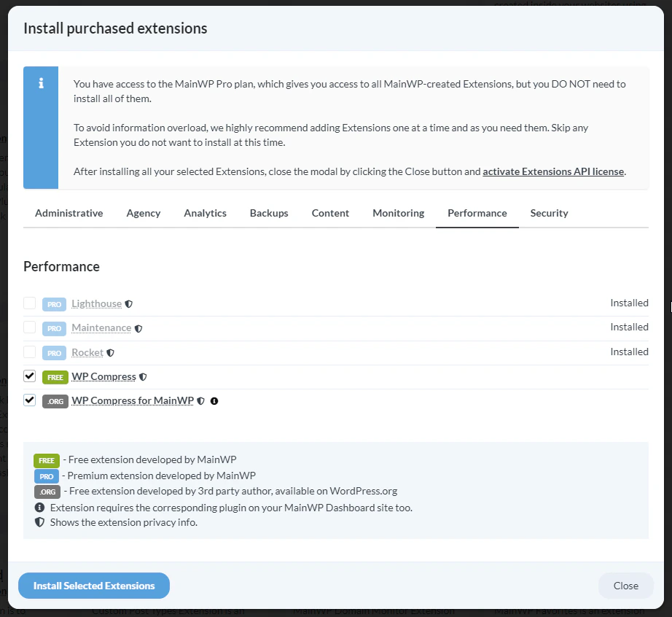
Task: Toggle the Maintenance checkbox
Action: (x=30, y=327)
